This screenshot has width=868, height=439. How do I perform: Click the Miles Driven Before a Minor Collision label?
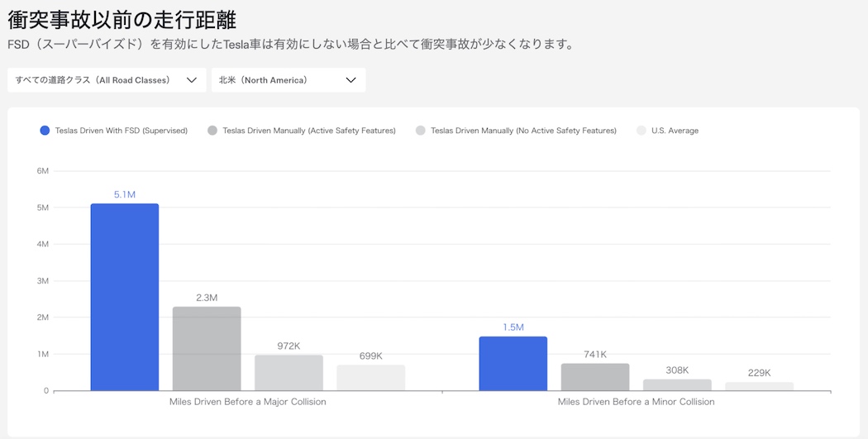point(636,402)
